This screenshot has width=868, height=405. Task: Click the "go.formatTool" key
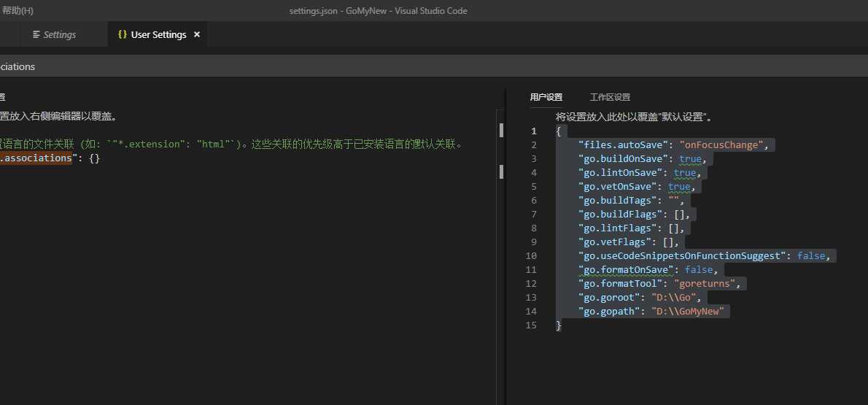point(622,284)
